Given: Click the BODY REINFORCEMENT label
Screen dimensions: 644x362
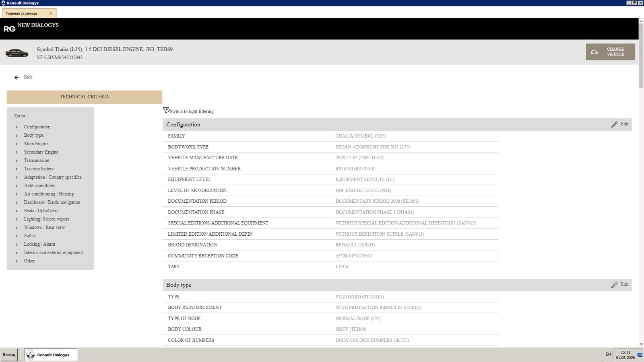Looking at the screenshot, I should tap(195, 307).
